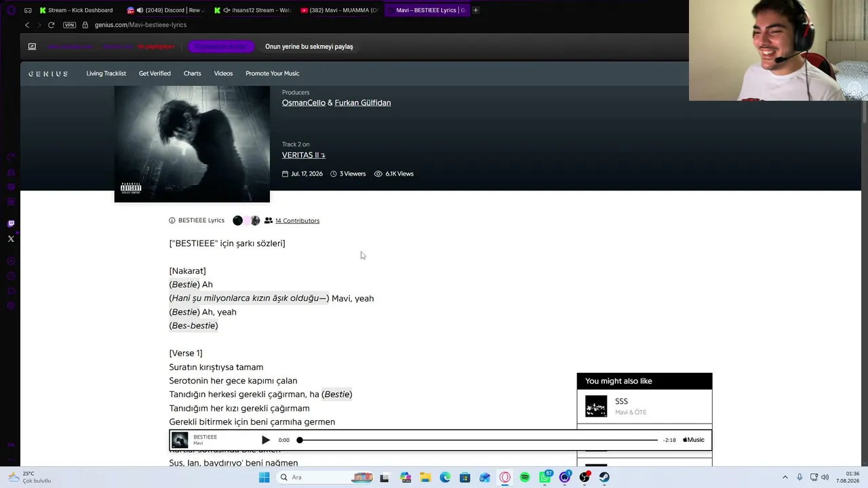Seek on the BESTIEEE player progress bar
Screen dimensions: 868x488
pos(478,440)
